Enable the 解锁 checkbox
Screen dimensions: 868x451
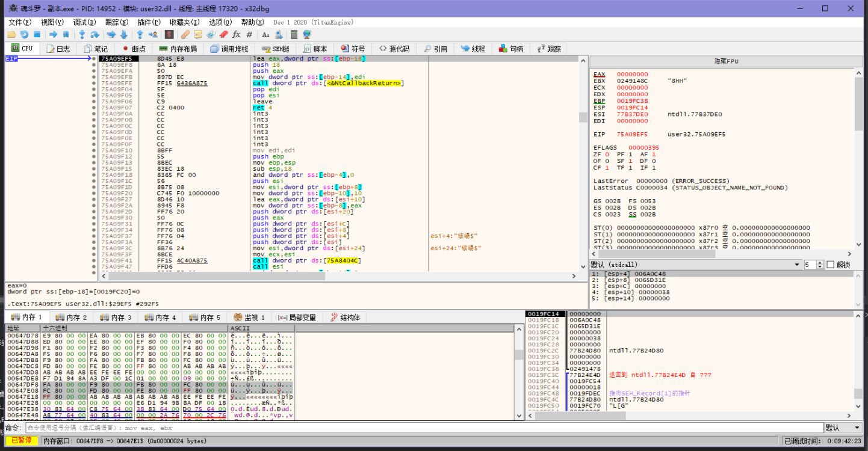tap(831, 265)
